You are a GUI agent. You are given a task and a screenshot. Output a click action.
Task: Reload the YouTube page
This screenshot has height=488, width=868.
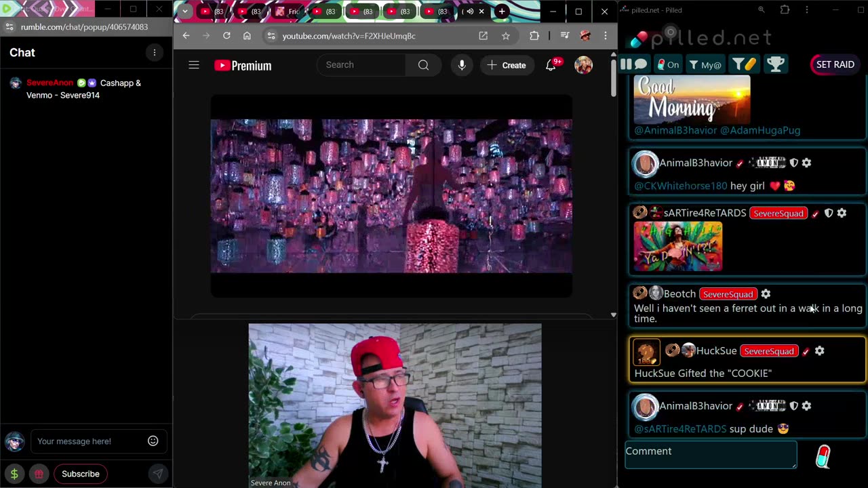coord(226,36)
